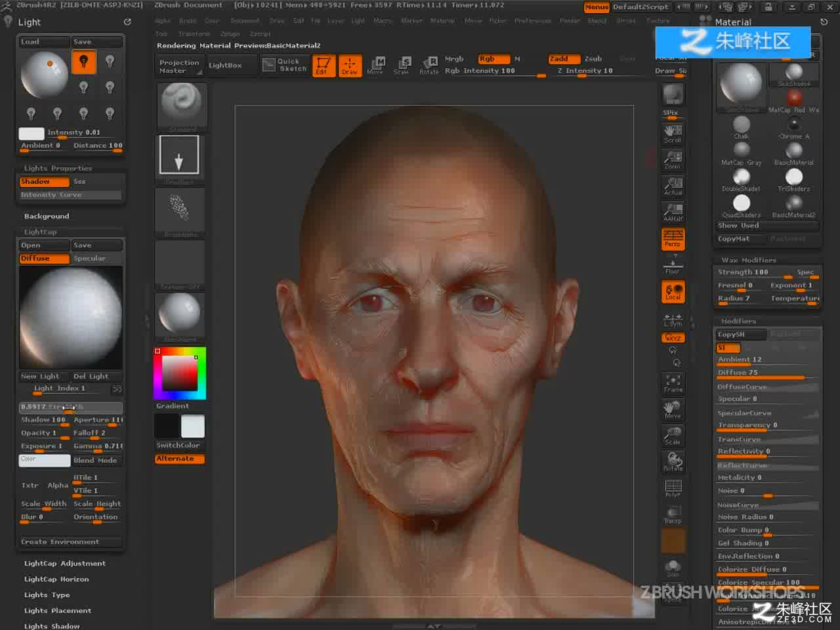
Task: Toggle Zadd sculpt mode
Action: coord(564,59)
